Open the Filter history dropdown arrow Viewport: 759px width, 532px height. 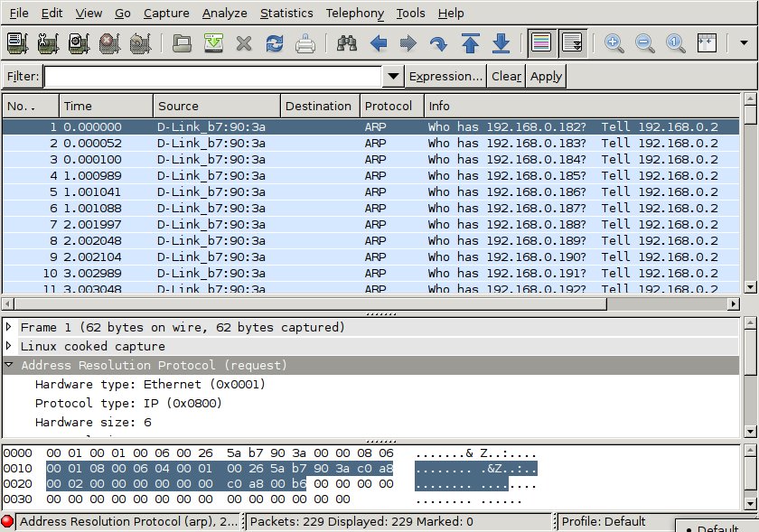point(393,77)
